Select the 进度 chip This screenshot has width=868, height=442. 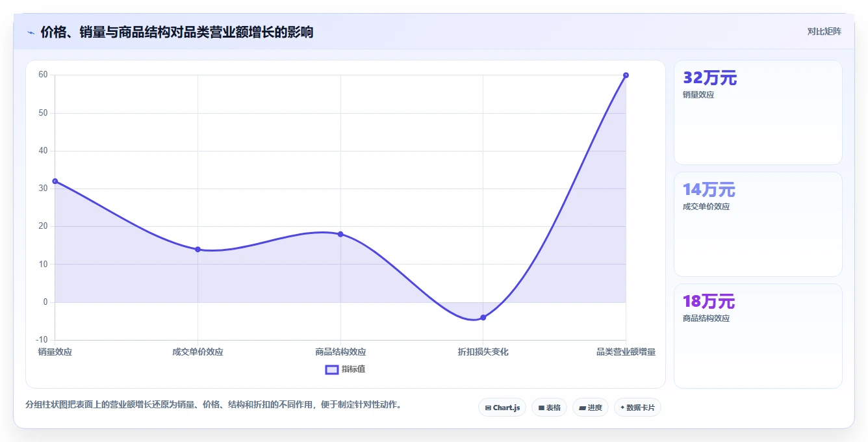591,408
